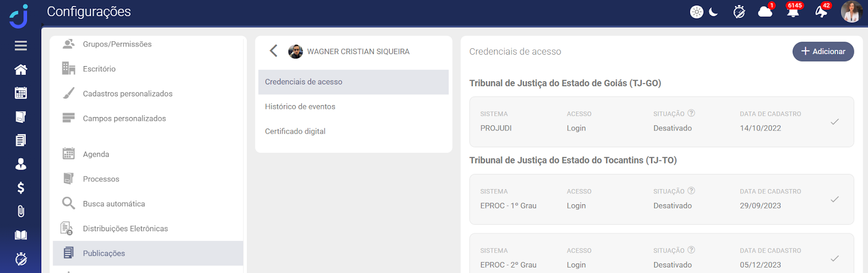Viewport: 868px width, 273px height.
Task: Click the cloud icon in header
Action: coord(765,12)
